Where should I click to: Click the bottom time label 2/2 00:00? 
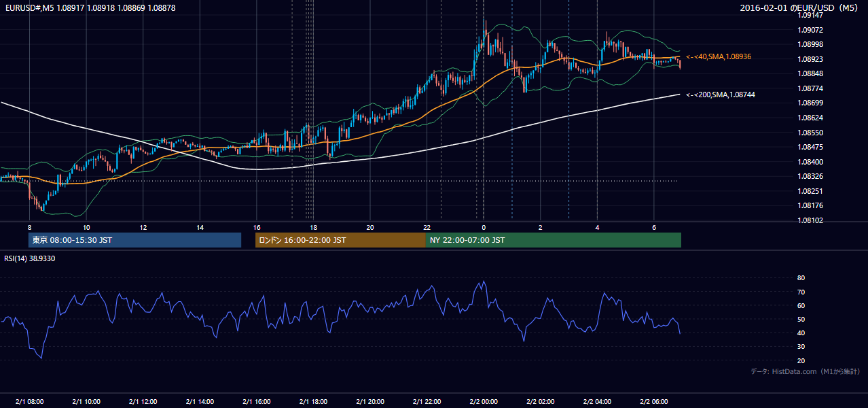(484, 401)
